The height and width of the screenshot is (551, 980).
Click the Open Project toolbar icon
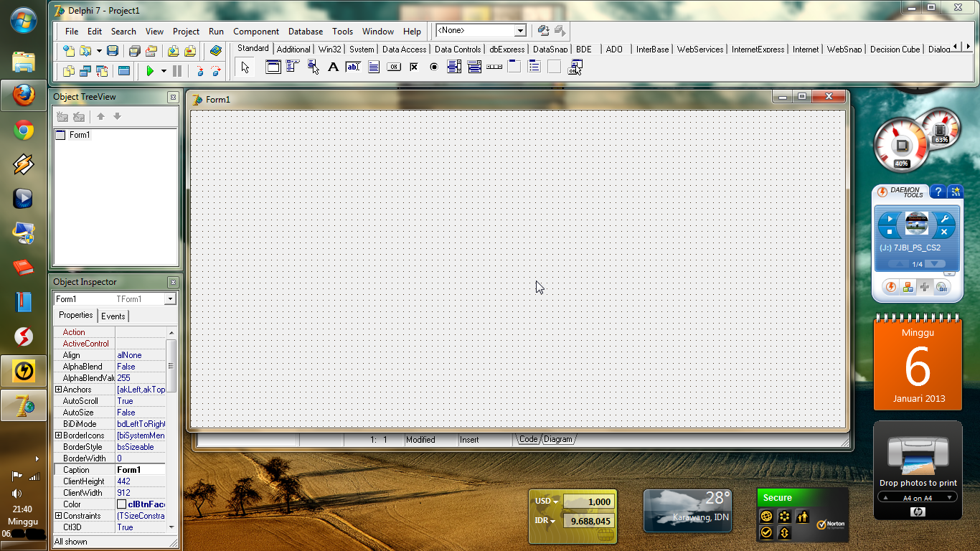[x=151, y=51]
